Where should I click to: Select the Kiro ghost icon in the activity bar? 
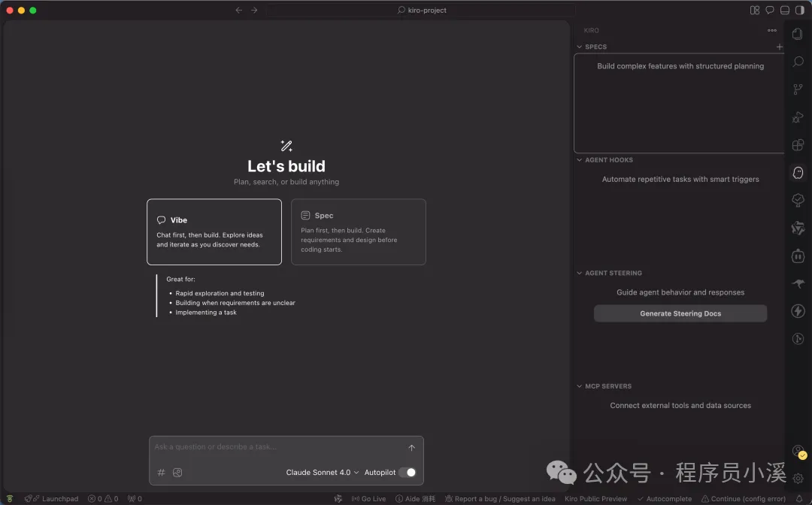pyautogui.click(x=798, y=172)
